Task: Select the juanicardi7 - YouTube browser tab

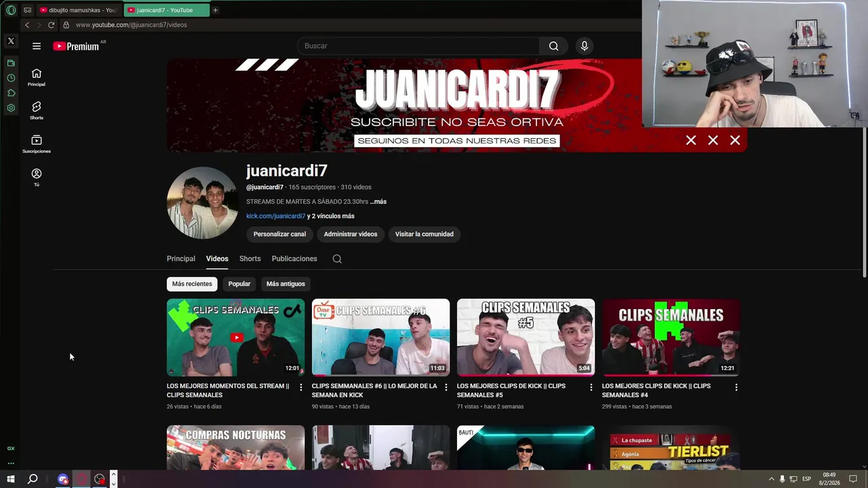Action: [165, 10]
